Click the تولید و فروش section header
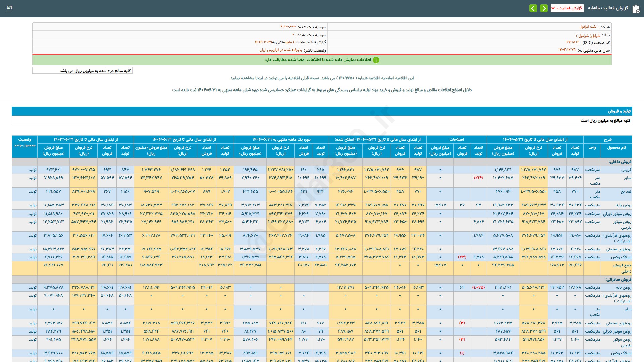The width and height of the screenshot is (644, 362). [619, 111]
